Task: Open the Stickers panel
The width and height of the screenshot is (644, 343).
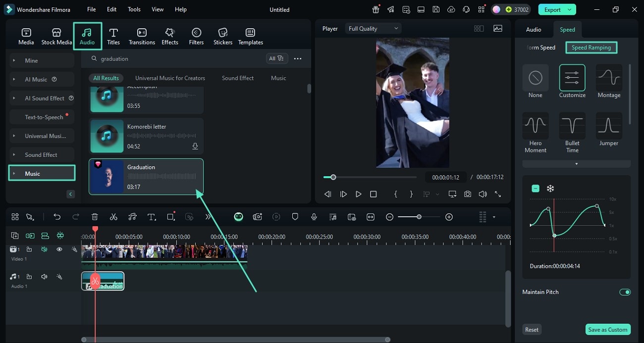Action: click(222, 37)
